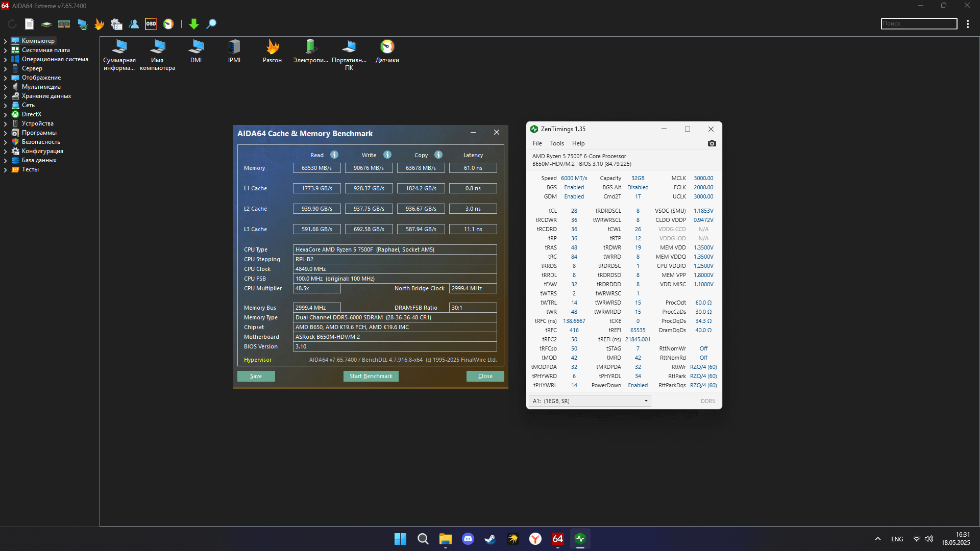This screenshot has width=980, height=551.
Task: Select Устройства in the sidebar tree
Action: (37, 123)
